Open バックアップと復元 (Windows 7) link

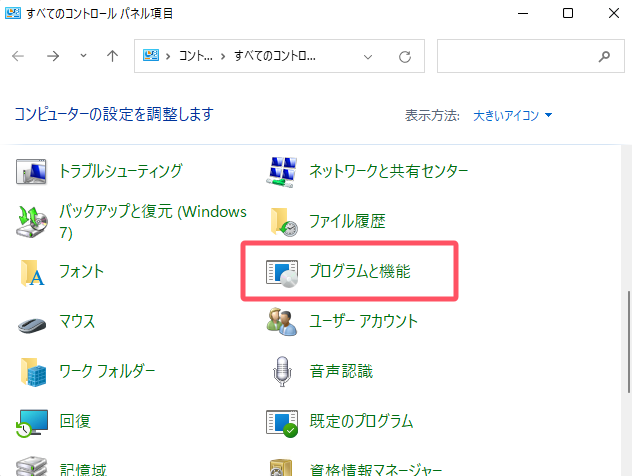[153, 222]
